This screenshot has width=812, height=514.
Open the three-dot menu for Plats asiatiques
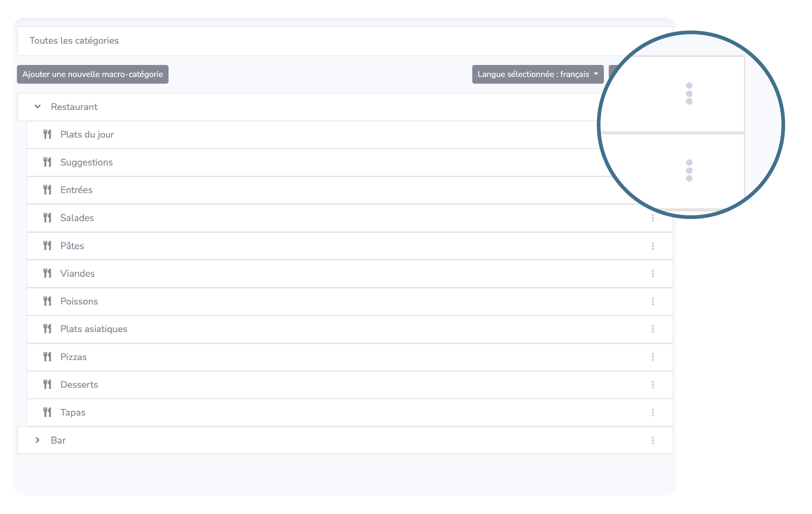(652, 329)
